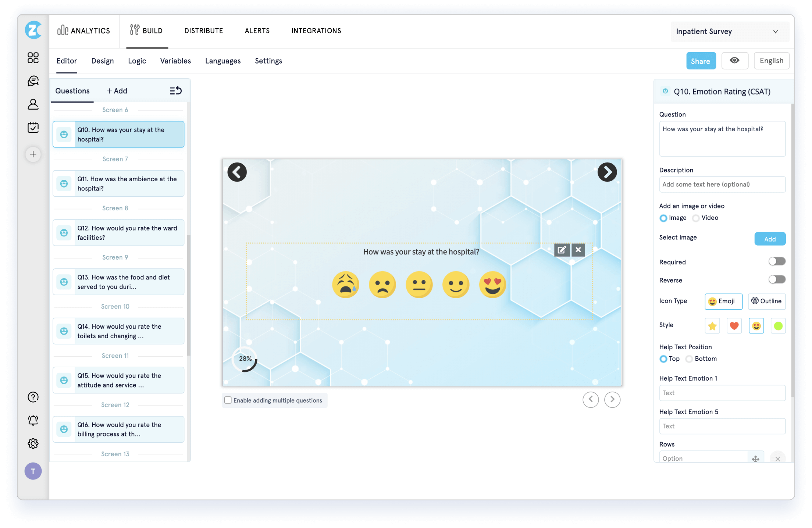The height and width of the screenshot is (528, 812).
Task: Select the heart style icon
Action: (734, 326)
